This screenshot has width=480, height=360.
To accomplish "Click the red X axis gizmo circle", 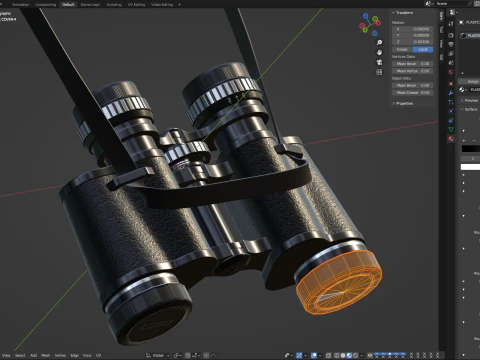I will [378, 23].
